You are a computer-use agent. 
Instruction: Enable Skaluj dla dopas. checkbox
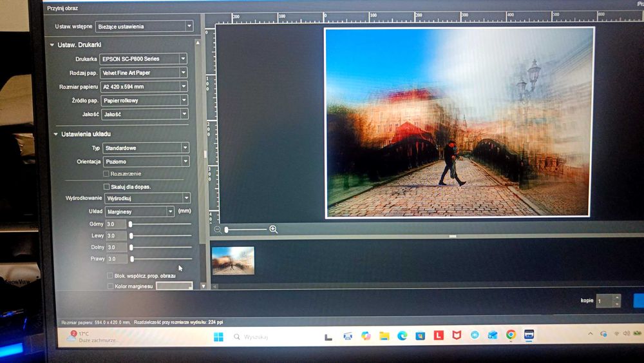(107, 186)
